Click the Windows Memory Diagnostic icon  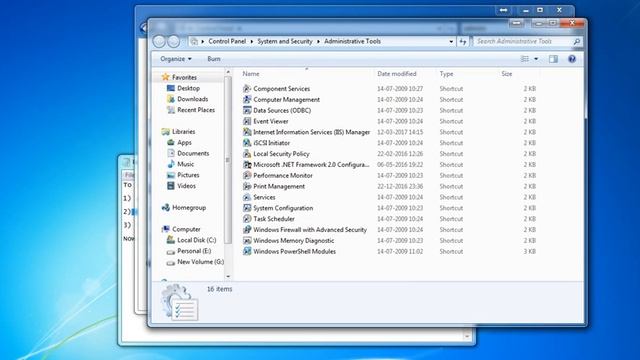click(247, 240)
